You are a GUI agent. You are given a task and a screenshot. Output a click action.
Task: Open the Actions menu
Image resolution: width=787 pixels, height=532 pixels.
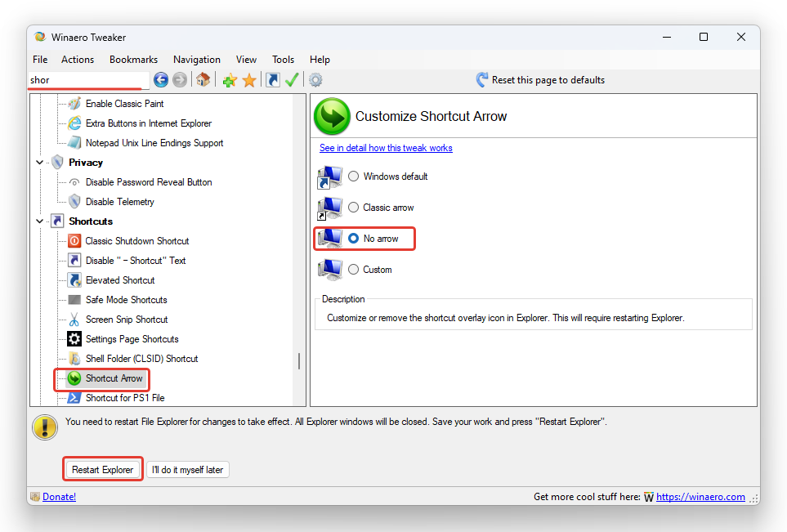click(x=78, y=59)
